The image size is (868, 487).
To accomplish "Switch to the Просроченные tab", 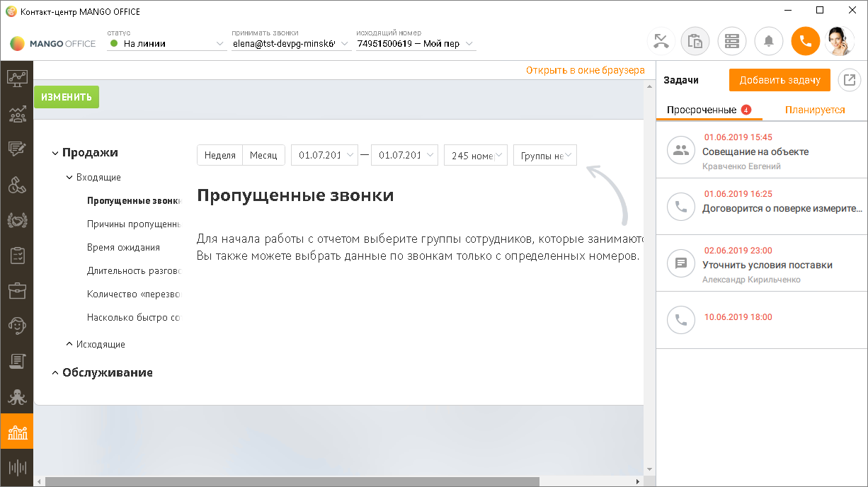I will click(x=709, y=110).
